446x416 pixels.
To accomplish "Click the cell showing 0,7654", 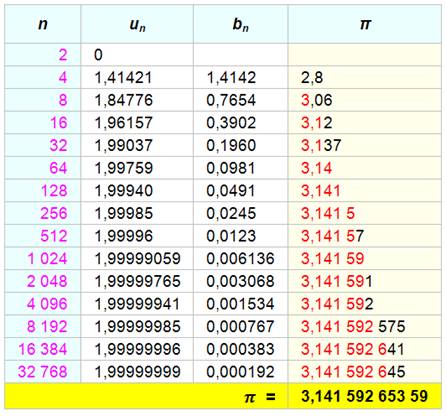I will pos(241,100).
